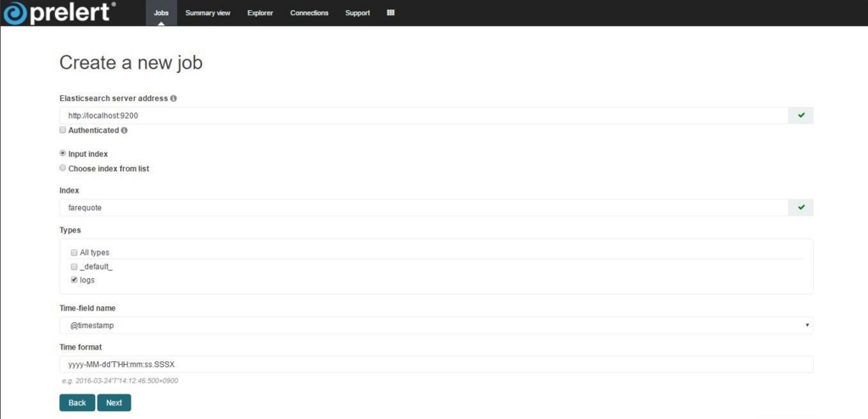This screenshot has width=868, height=419.
Task: Click the Create a new job heading
Action: coord(131,63)
